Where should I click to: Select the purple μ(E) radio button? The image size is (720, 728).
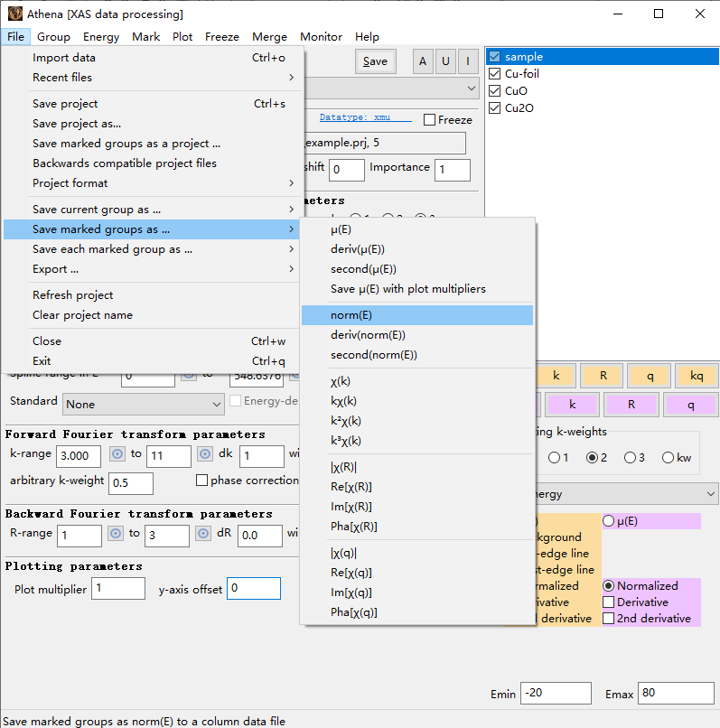pyautogui.click(x=609, y=521)
